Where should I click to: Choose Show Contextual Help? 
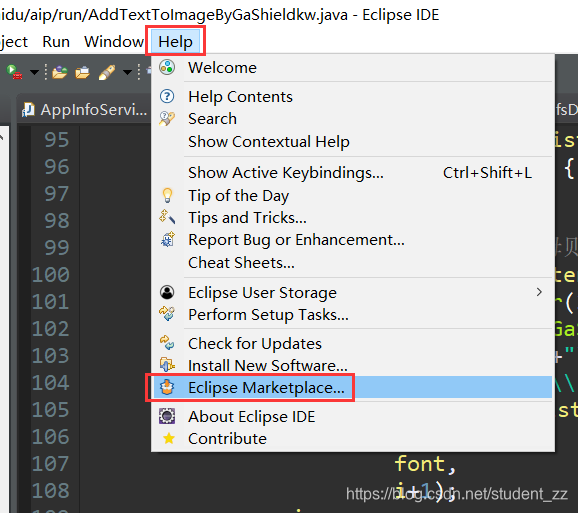(352, 142)
